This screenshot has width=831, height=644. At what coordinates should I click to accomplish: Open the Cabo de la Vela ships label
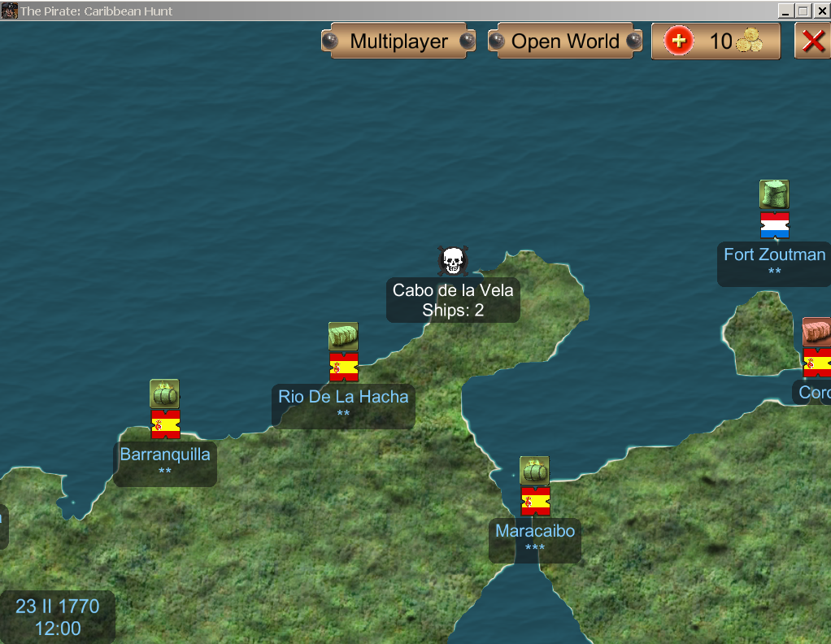pos(453,300)
